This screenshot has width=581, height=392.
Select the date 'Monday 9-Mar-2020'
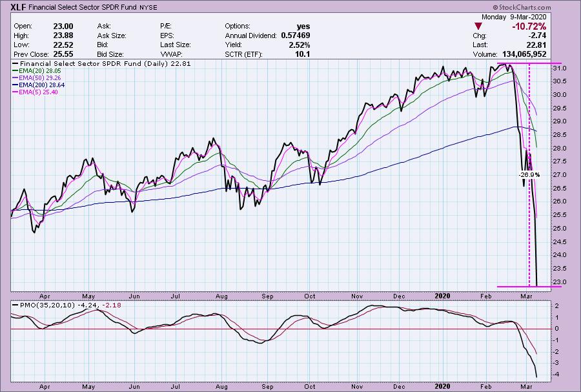click(514, 17)
